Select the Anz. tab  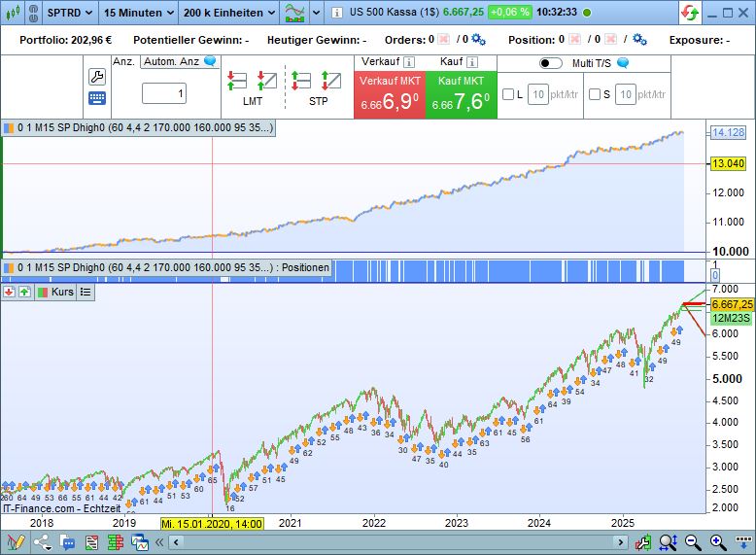pos(124,61)
